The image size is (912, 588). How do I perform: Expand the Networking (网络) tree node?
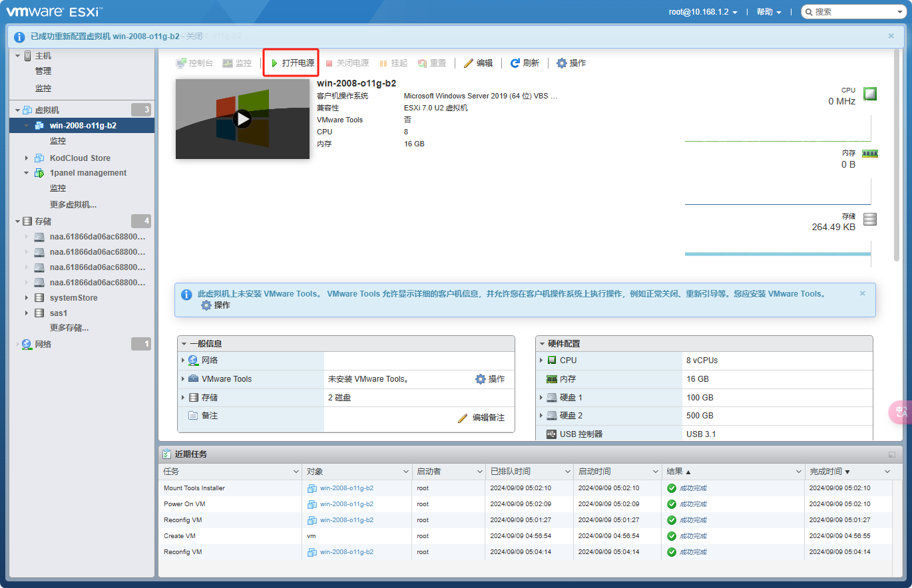(17, 345)
